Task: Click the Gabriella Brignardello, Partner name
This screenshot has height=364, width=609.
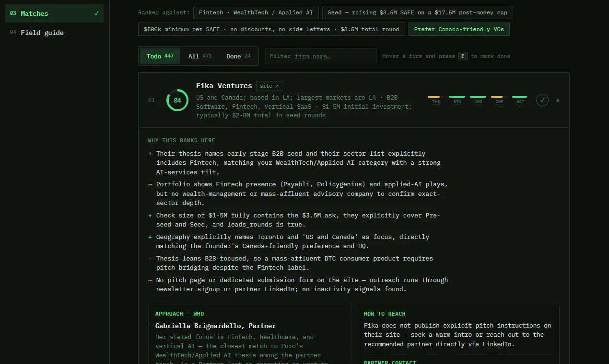Action: tap(215, 326)
